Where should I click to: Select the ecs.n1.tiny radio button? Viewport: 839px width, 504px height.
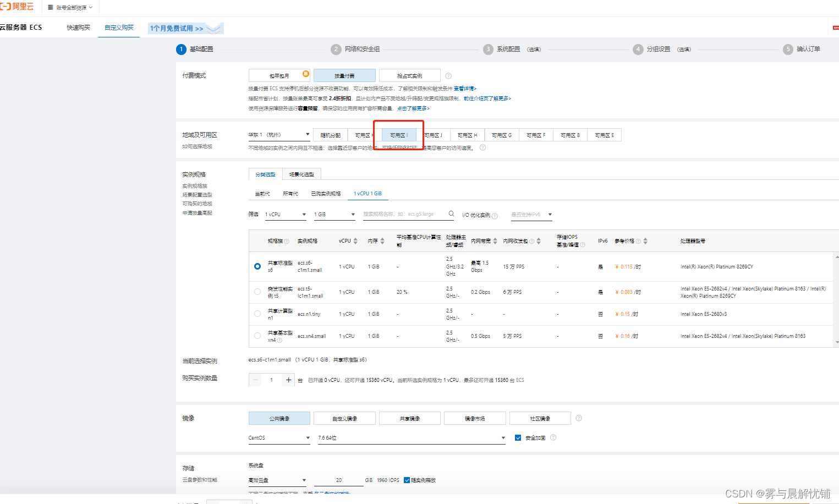[257, 314]
